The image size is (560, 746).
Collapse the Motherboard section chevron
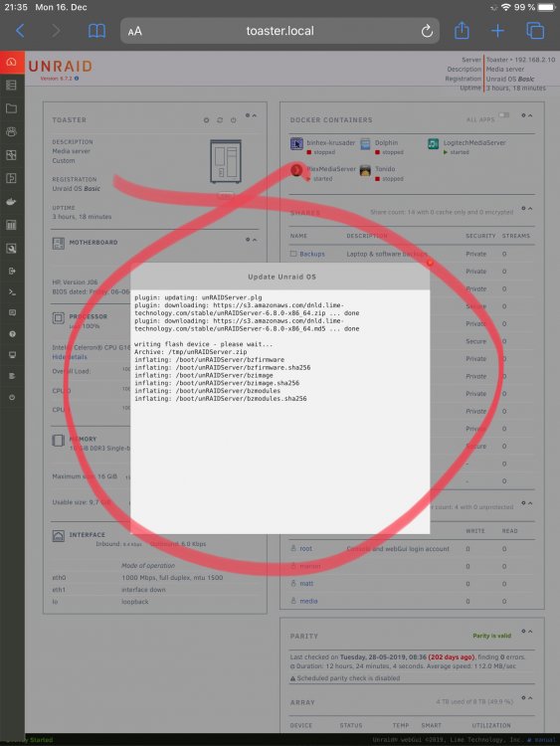[x=255, y=240]
